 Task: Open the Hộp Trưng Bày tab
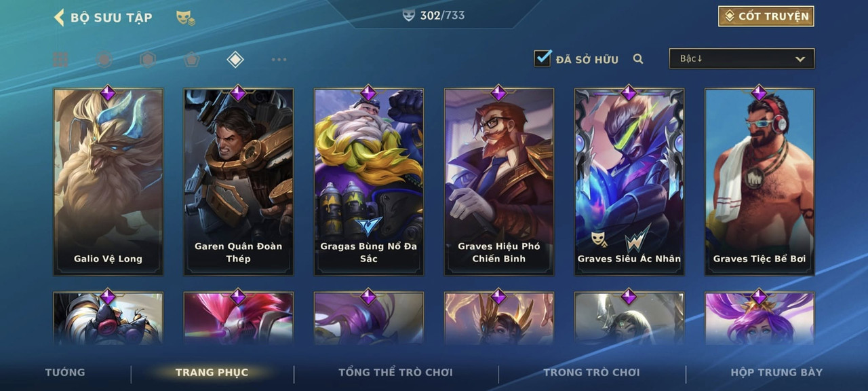tap(776, 372)
